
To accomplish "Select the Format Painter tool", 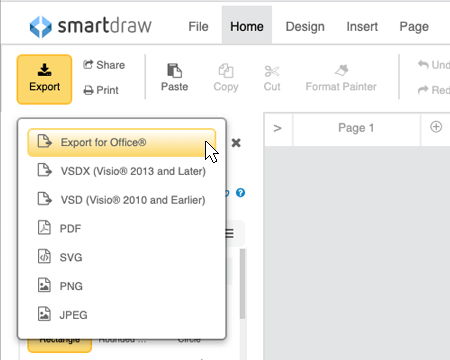I will [x=341, y=78].
